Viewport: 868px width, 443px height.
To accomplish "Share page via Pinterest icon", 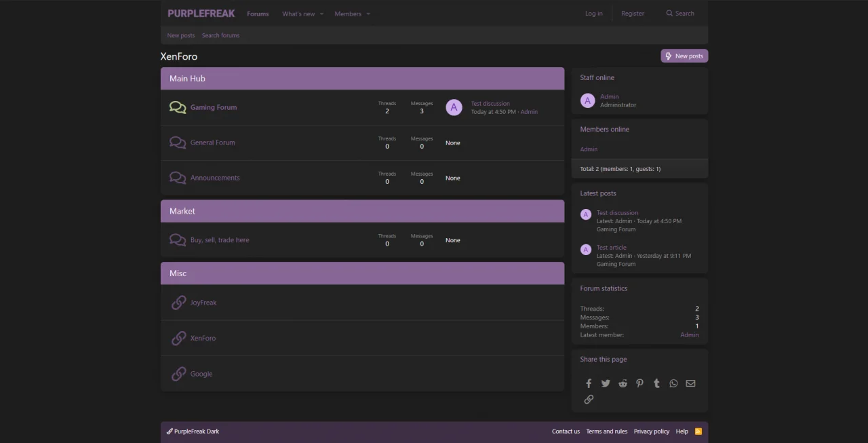I will (639, 383).
